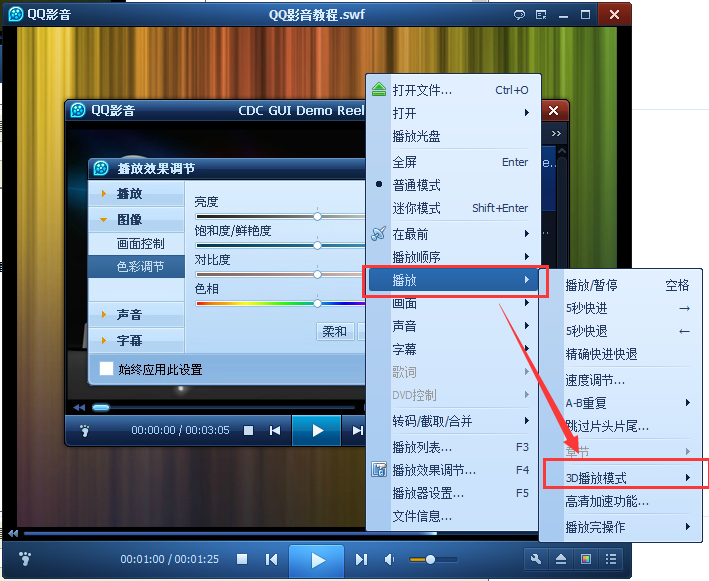Viewport: 709px width, 581px height.
Task: Click the 播放效果调节 dialog logo icon
Action: tap(101, 168)
